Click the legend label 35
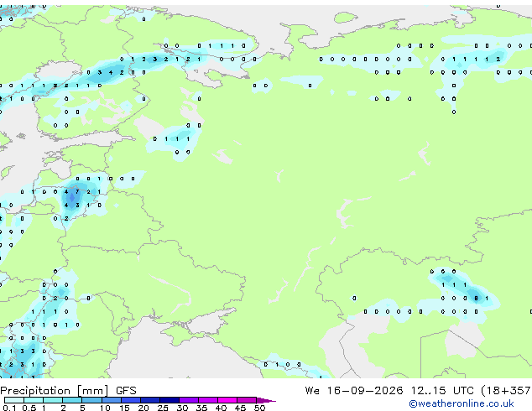 coord(201,408)
